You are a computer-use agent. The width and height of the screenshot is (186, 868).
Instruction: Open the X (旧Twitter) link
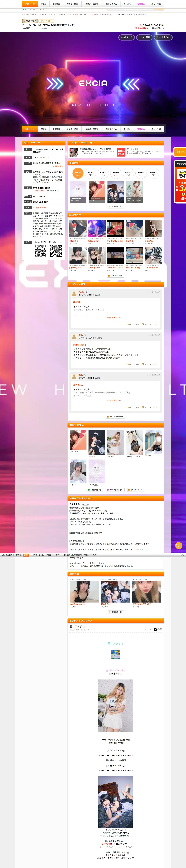(40, 208)
